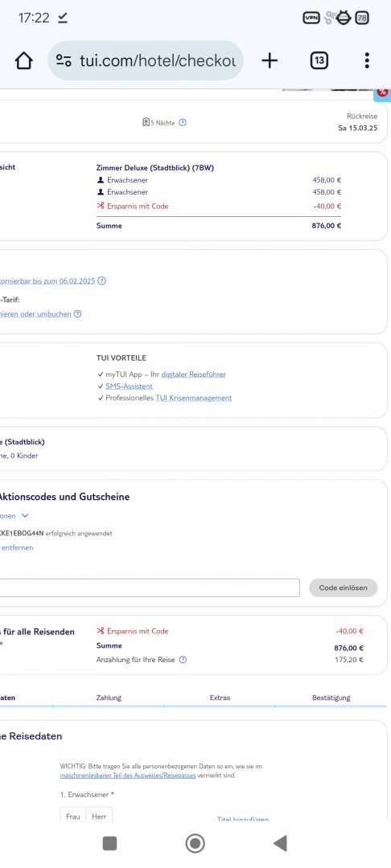Screen dimensions: 391x868
Task: Tap the browser home icon
Action: click(x=24, y=60)
